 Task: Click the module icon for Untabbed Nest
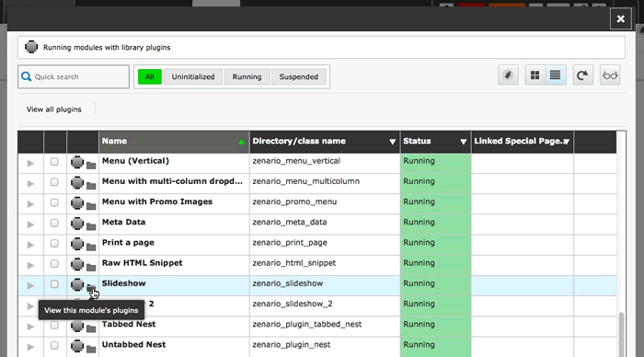[x=77, y=346]
